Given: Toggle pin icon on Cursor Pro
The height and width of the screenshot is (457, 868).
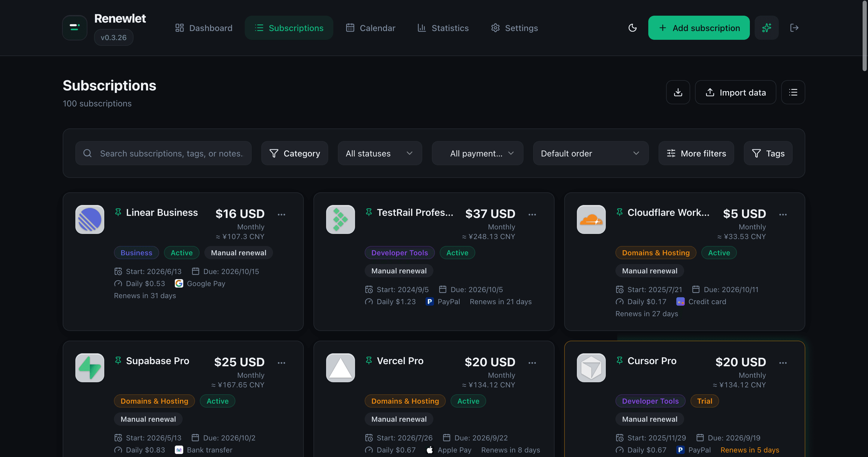Looking at the screenshot, I should tap(619, 361).
